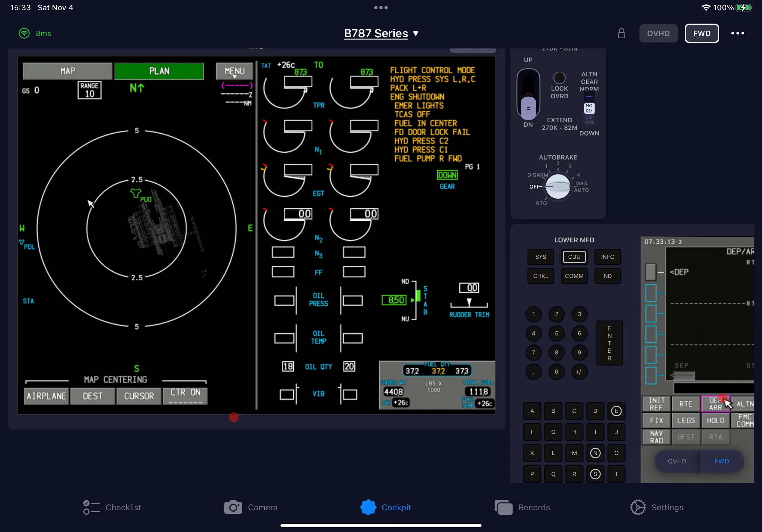Tap the FMC COMM CDU key
Viewport: 762px width, 532px height.
[x=743, y=420]
